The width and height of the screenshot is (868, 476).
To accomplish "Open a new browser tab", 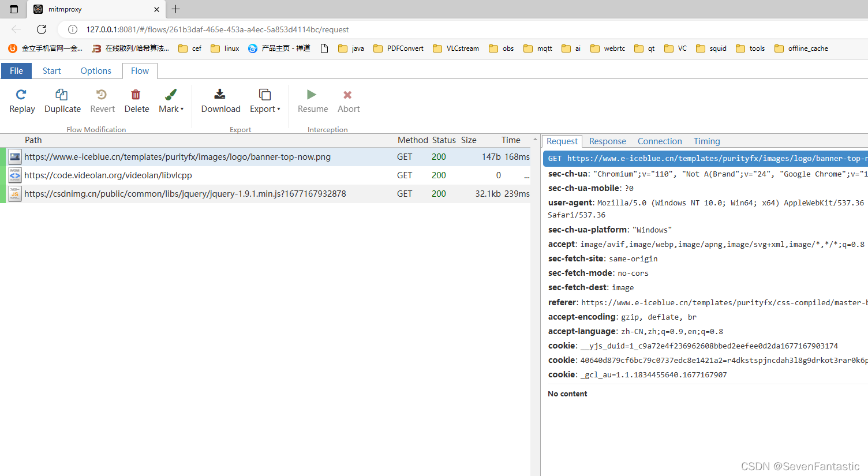I will pyautogui.click(x=176, y=9).
